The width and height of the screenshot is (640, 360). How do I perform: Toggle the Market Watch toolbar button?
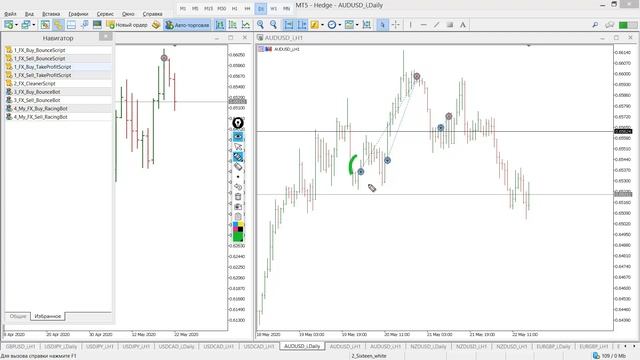click(x=45, y=25)
